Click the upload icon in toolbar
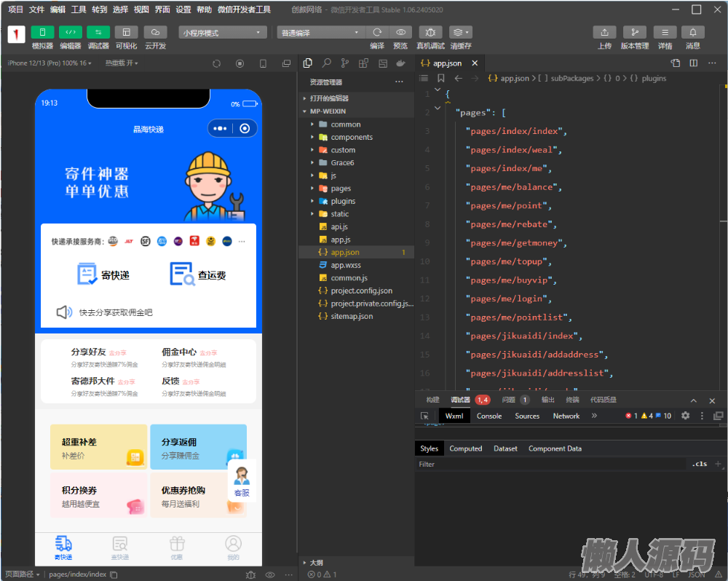This screenshot has height=581, width=728. 604,32
